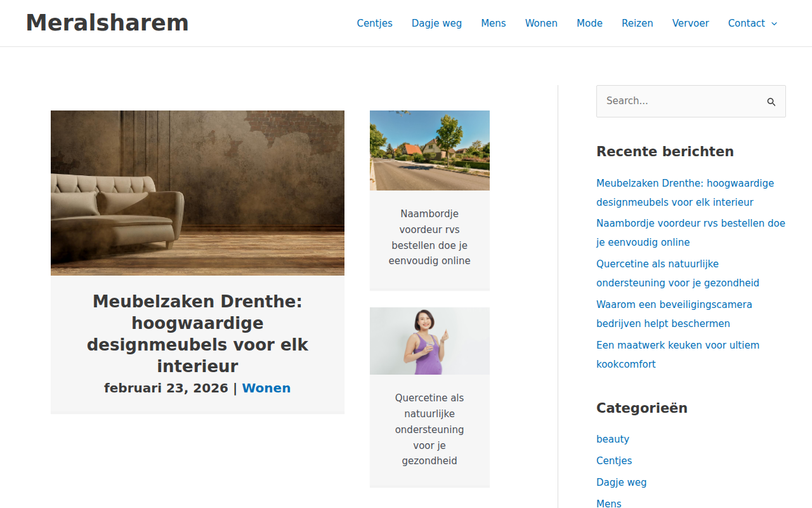Open the Vervoer menu item

[x=691, y=23]
